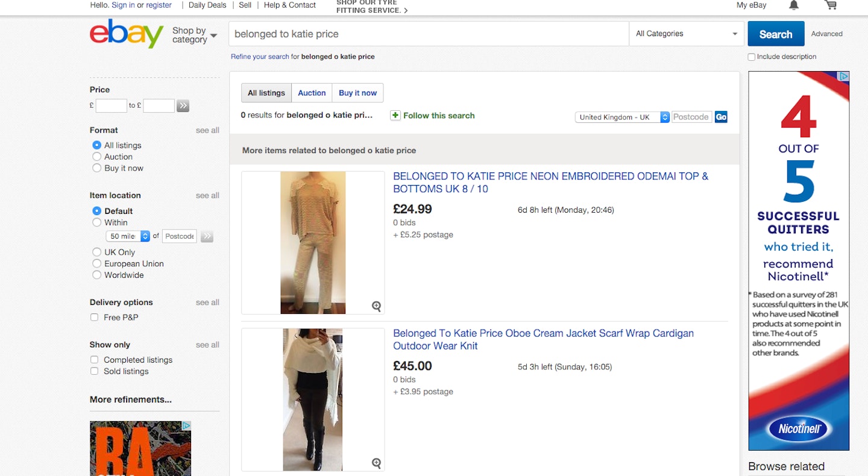Open the AdChoices icon on Nicotinell ad

[x=844, y=77]
